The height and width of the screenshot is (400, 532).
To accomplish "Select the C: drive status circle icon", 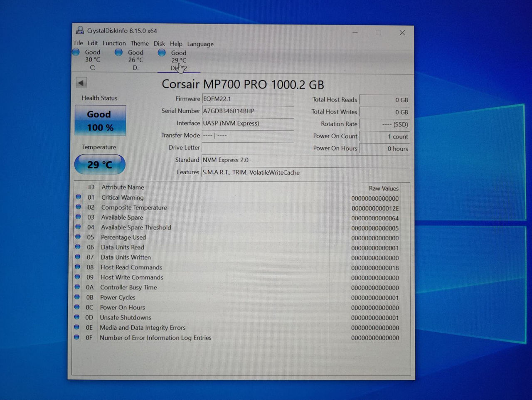I will 76,52.
